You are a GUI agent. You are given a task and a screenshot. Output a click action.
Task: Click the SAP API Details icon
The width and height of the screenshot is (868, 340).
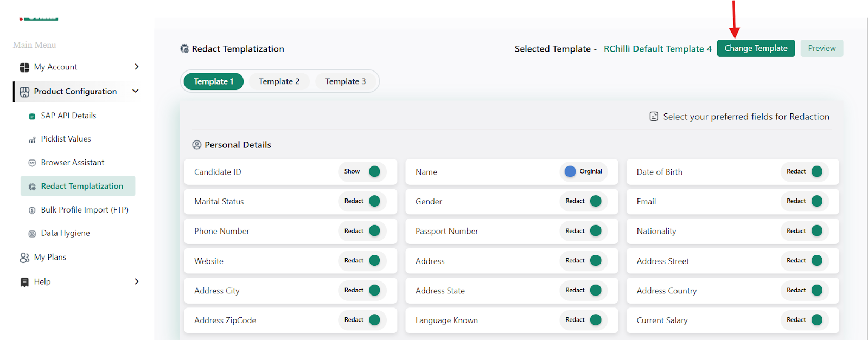pyautogui.click(x=32, y=116)
